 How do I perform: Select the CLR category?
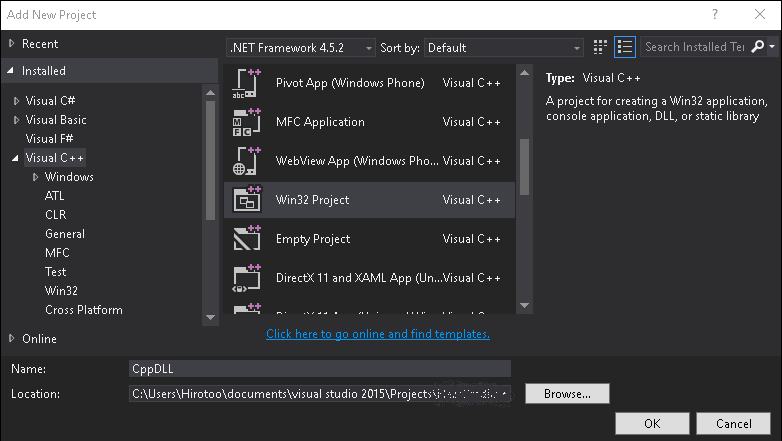point(55,215)
